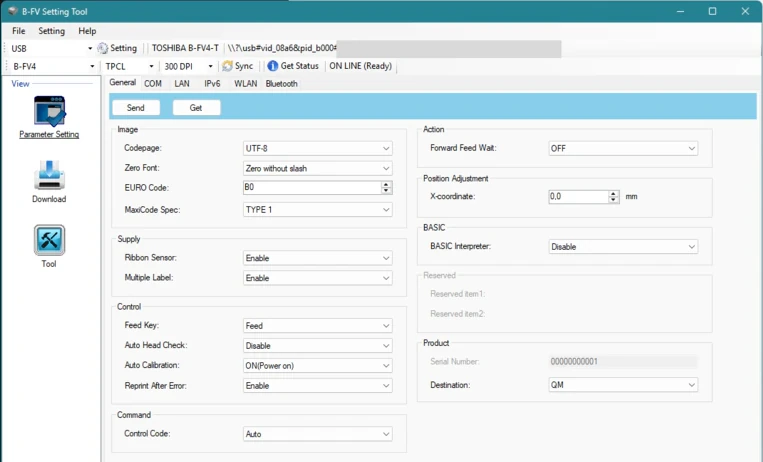Open the Auto Head Check dropdown
The width and height of the screenshot is (763, 462).
point(318,346)
